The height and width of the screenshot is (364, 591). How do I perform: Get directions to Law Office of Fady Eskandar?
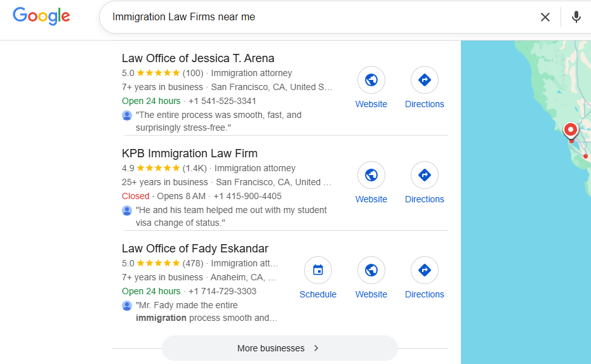[425, 271]
